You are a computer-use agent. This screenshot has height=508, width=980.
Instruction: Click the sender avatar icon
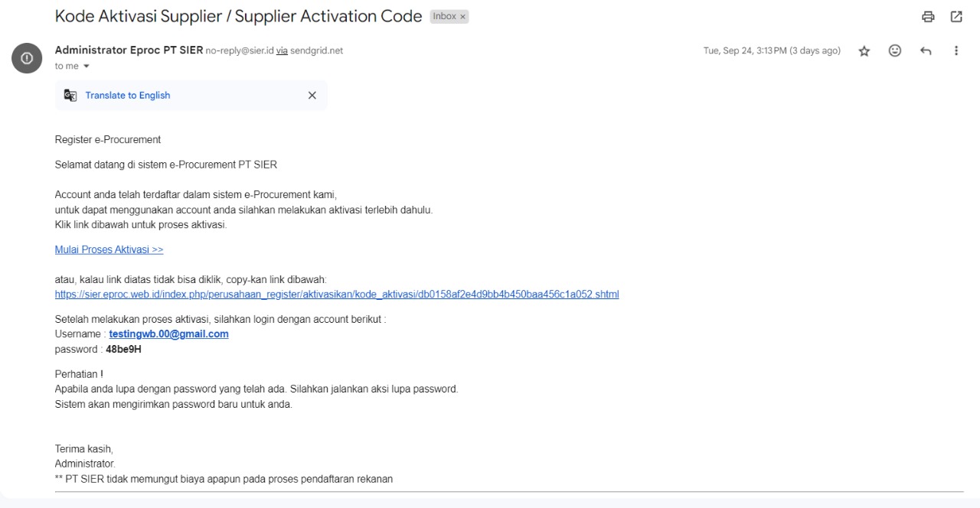(x=28, y=58)
